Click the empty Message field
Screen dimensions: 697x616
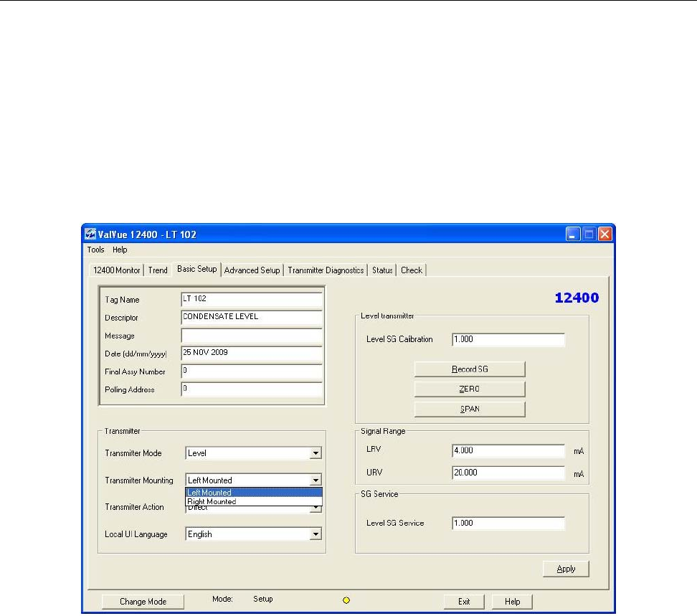coord(252,335)
